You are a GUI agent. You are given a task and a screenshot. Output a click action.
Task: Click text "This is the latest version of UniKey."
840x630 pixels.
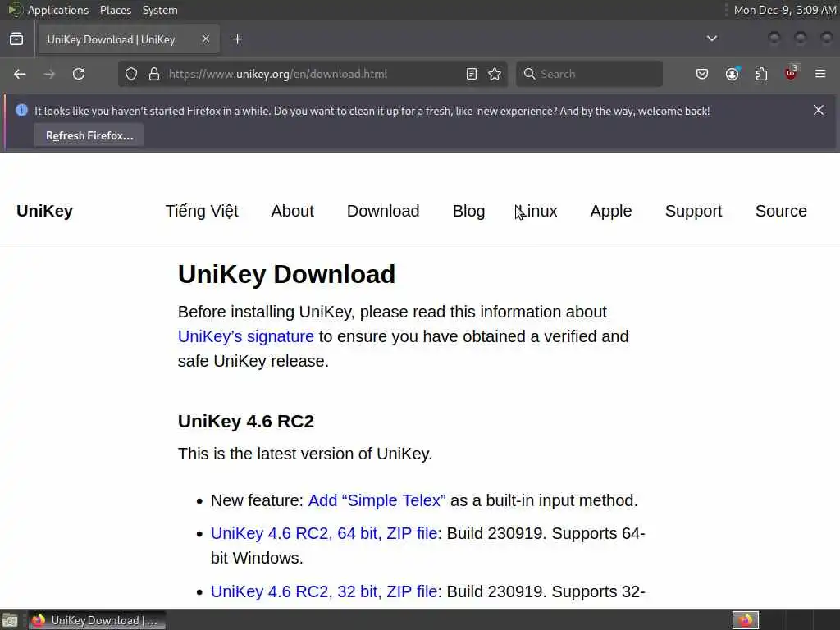pos(305,454)
